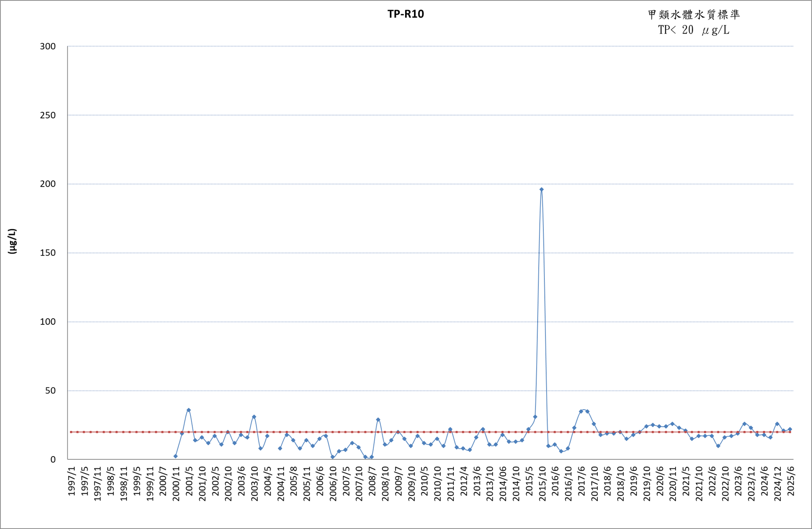Click the 2010/5 category label

pos(424,481)
